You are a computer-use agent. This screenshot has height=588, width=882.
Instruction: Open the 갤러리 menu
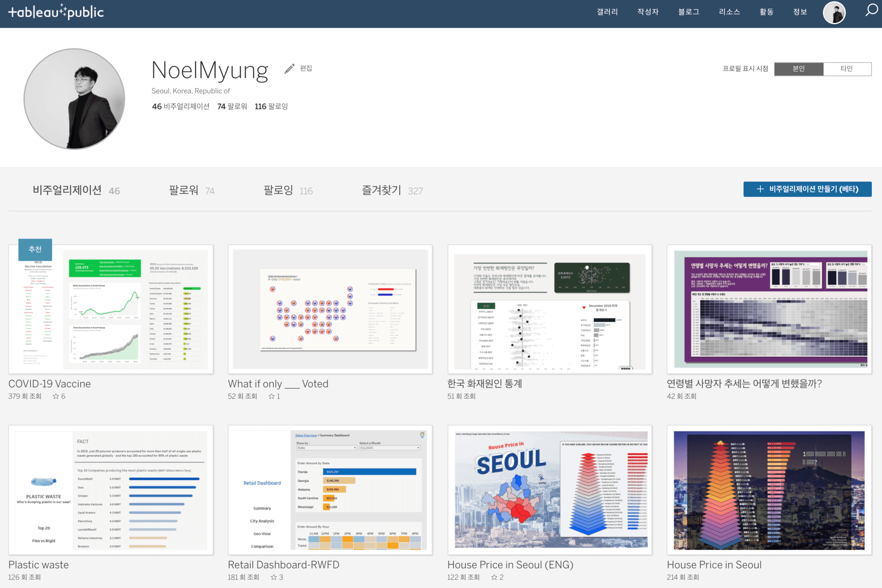pyautogui.click(x=607, y=12)
